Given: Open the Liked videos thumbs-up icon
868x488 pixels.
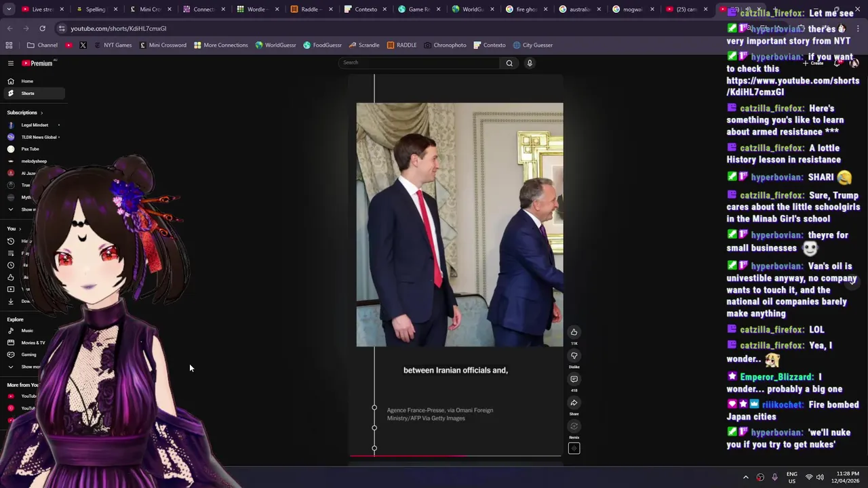Looking at the screenshot, I should [11, 277].
